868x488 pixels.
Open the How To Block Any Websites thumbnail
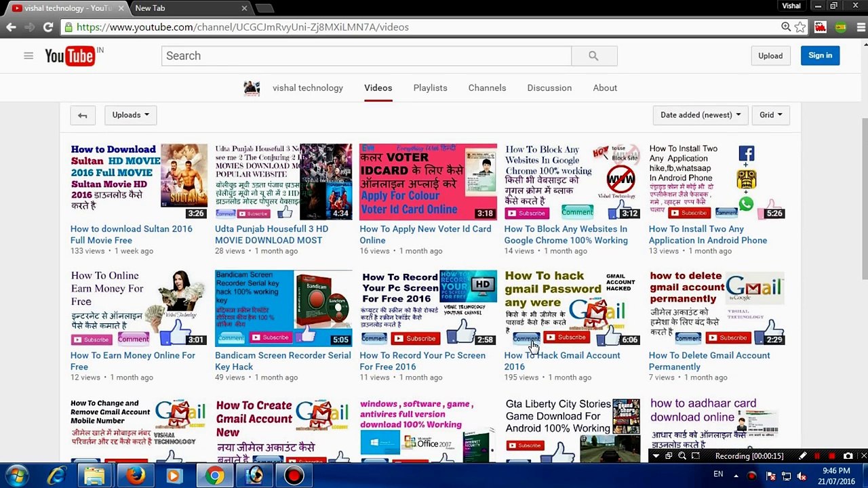[x=572, y=182]
